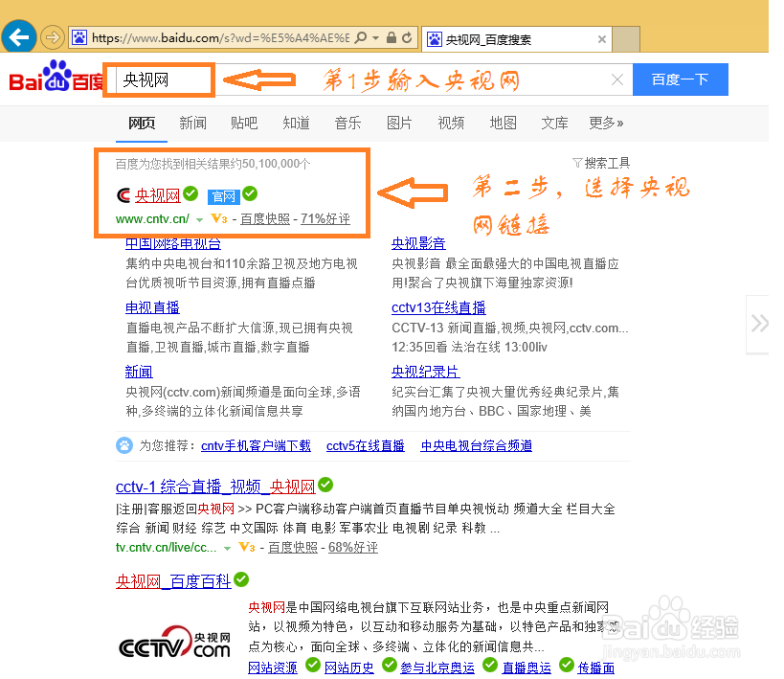Open the 电视直播 link
Viewport: 784px width, 679px height.
point(152,307)
